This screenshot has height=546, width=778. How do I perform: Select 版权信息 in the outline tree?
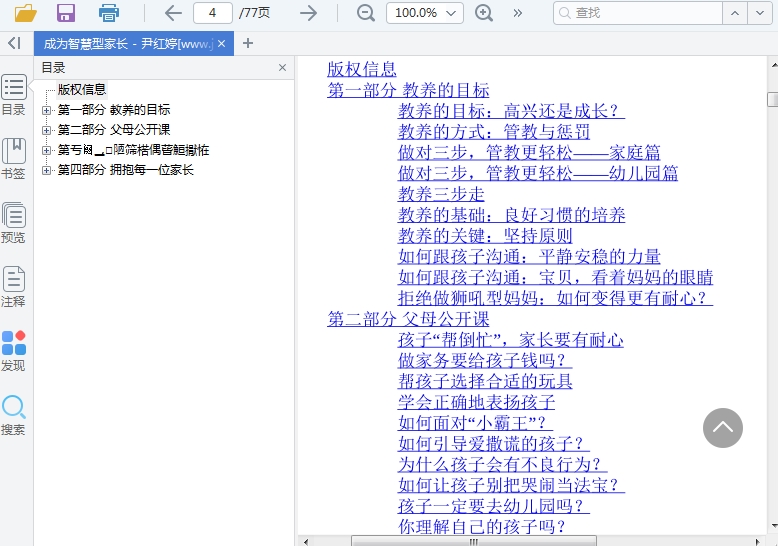tap(82, 90)
